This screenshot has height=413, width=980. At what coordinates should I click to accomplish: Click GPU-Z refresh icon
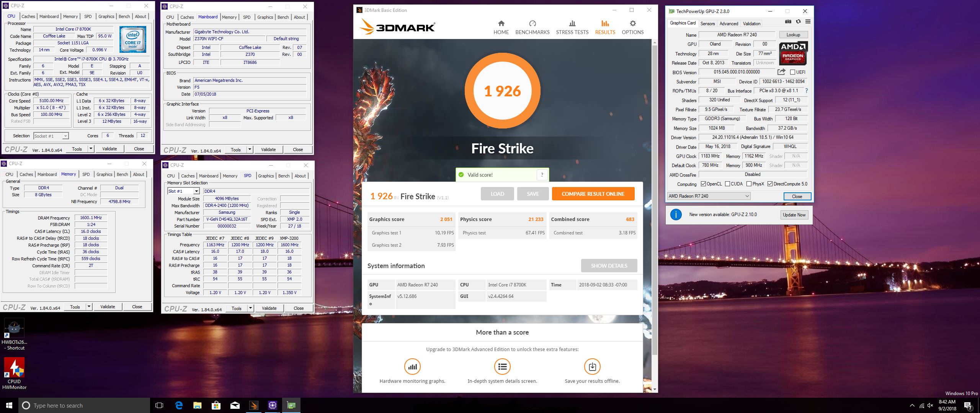point(798,22)
